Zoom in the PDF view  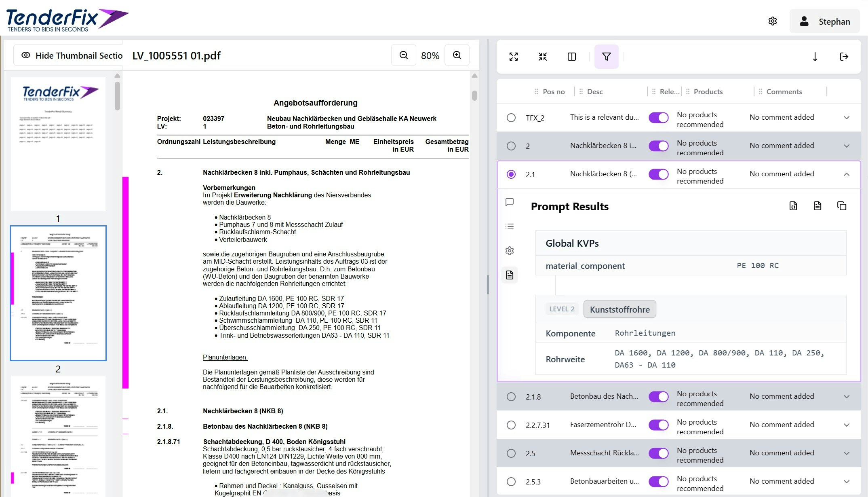[457, 55]
